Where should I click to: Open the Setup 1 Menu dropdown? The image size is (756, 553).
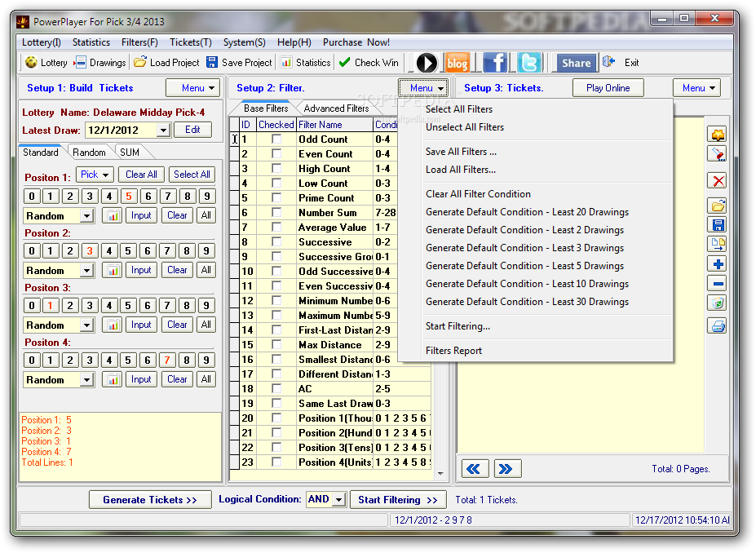click(192, 88)
